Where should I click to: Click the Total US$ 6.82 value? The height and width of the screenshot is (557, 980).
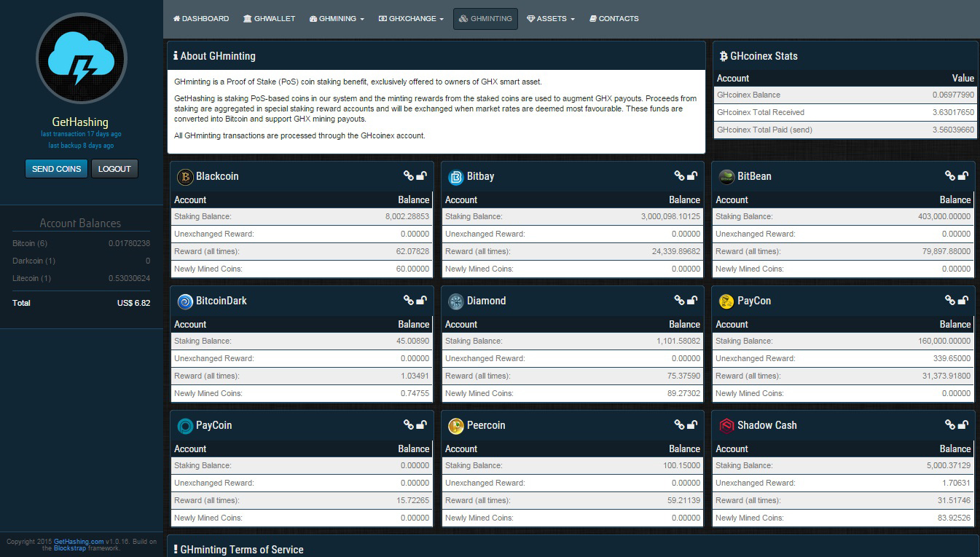133,303
